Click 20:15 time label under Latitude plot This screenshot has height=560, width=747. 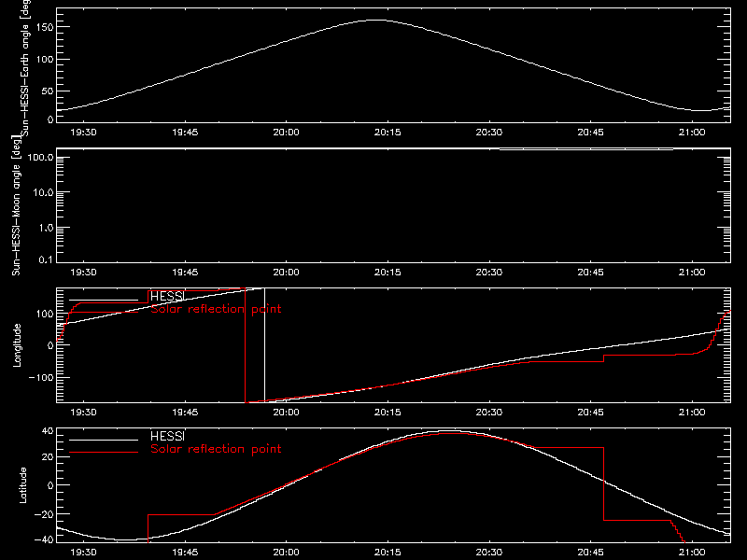click(x=388, y=552)
